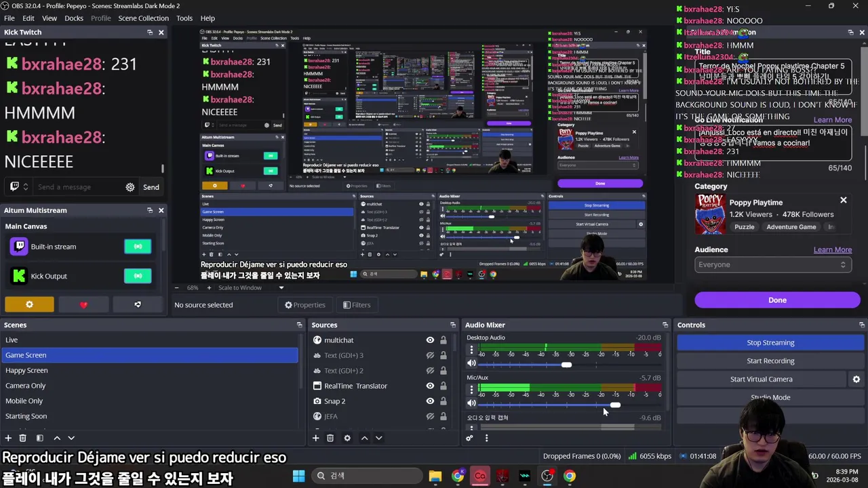This screenshot has height=488, width=868.
Task: Click the purple Done button
Action: click(x=777, y=300)
